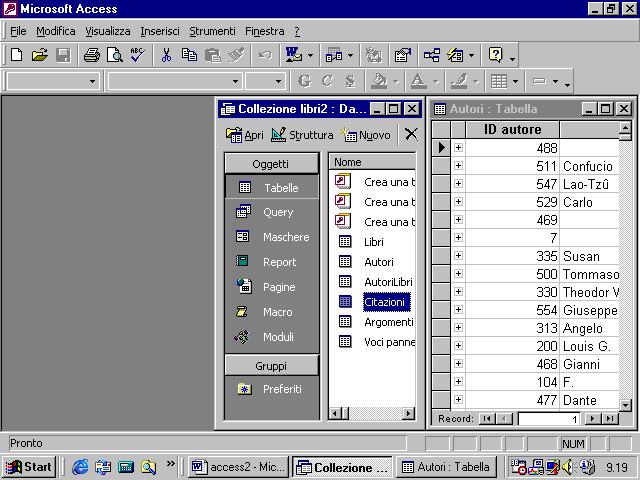Print using the printer toolbar icon
The height and width of the screenshot is (480, 640).
92,55
